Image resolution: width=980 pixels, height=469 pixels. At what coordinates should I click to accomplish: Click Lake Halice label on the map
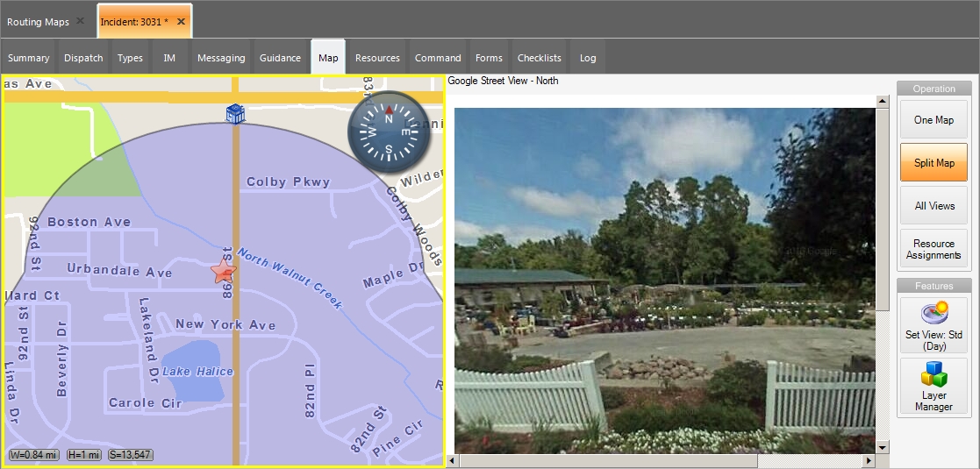[x=197, y=372]
